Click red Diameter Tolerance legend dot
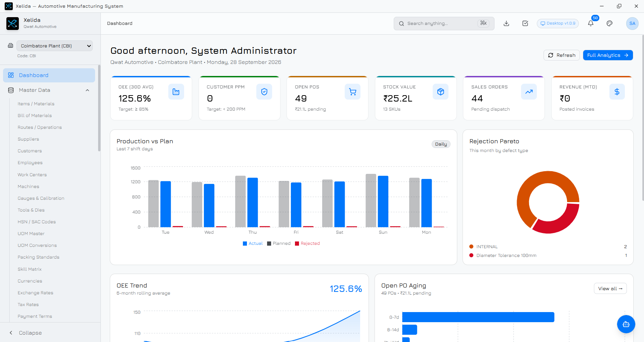This screenshot has width=644, height=342. pyautogui.click(x=471, y=255)
